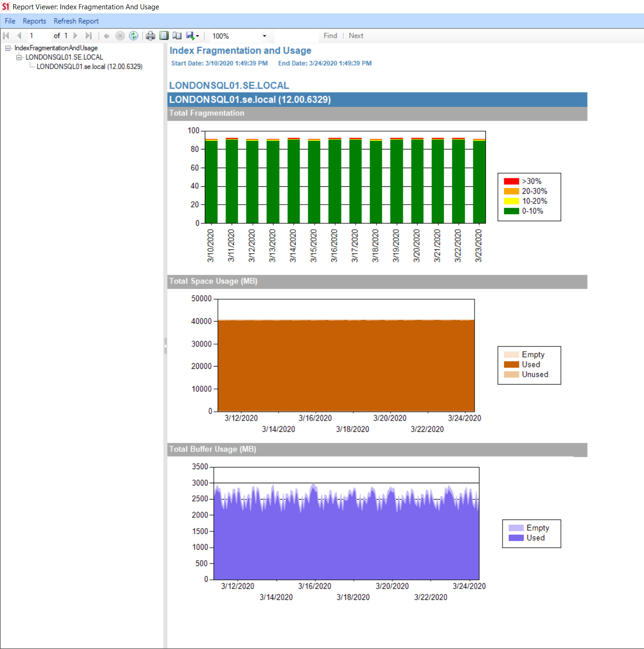Open the Reports menu
The image size is (644, 649).
(x=34, y=21)
